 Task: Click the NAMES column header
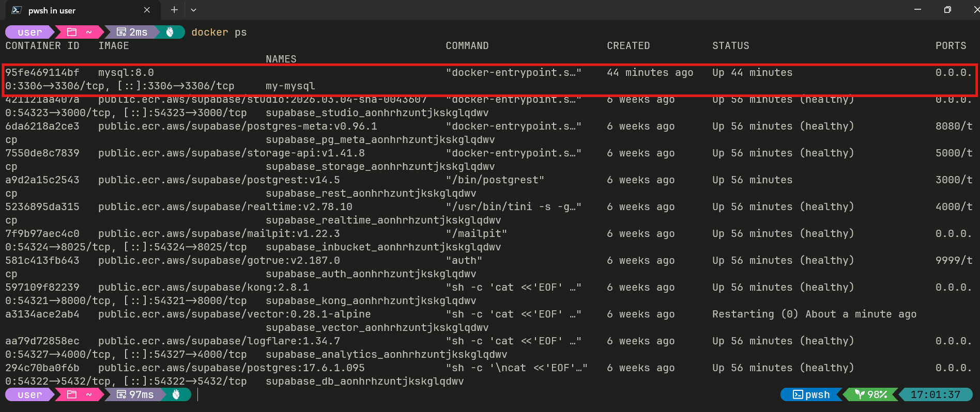(281, 59)
